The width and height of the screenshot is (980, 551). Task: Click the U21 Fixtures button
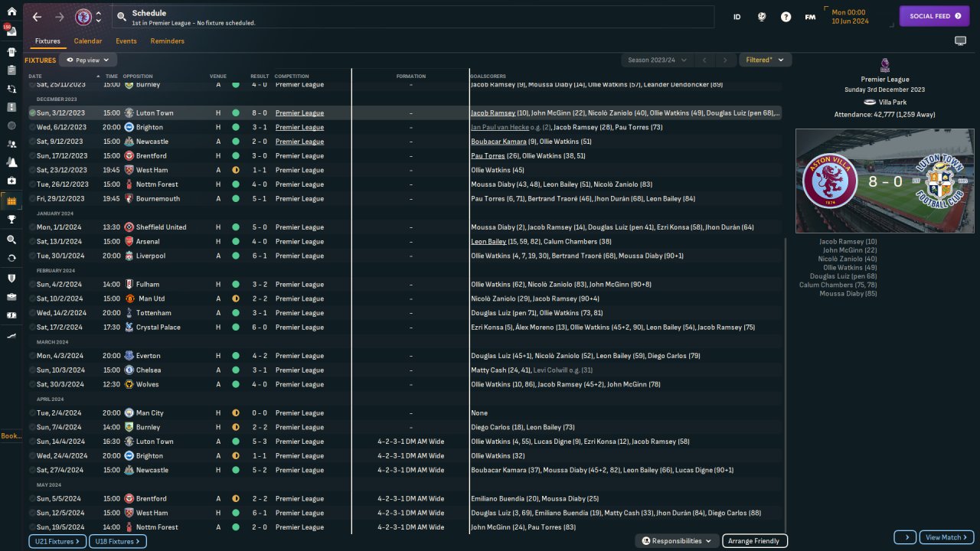(57, 542)
